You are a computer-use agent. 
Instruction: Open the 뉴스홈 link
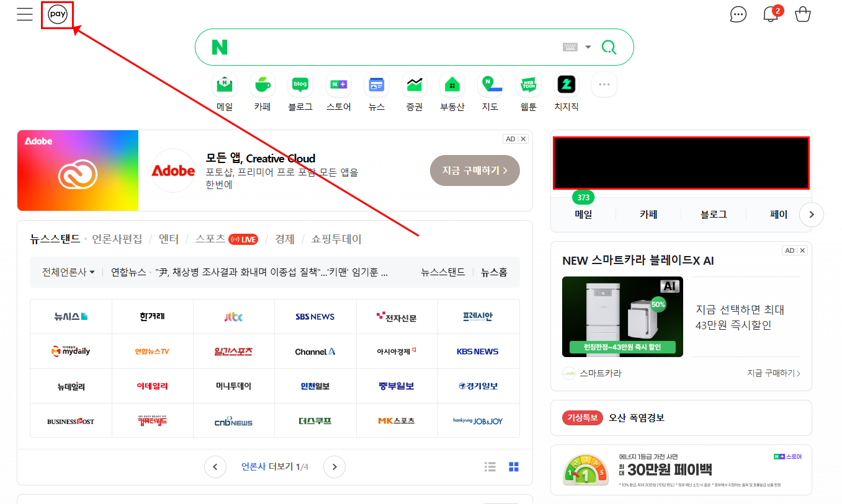494,272
